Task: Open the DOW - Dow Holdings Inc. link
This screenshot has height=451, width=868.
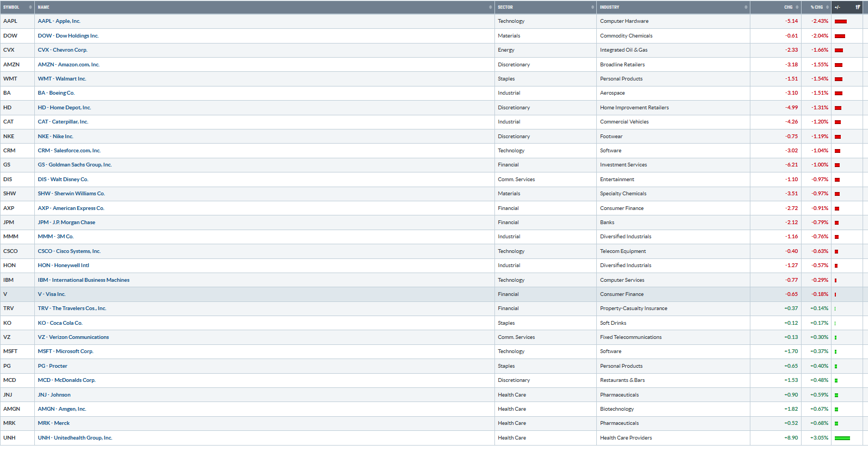Action: coord(68,36)
